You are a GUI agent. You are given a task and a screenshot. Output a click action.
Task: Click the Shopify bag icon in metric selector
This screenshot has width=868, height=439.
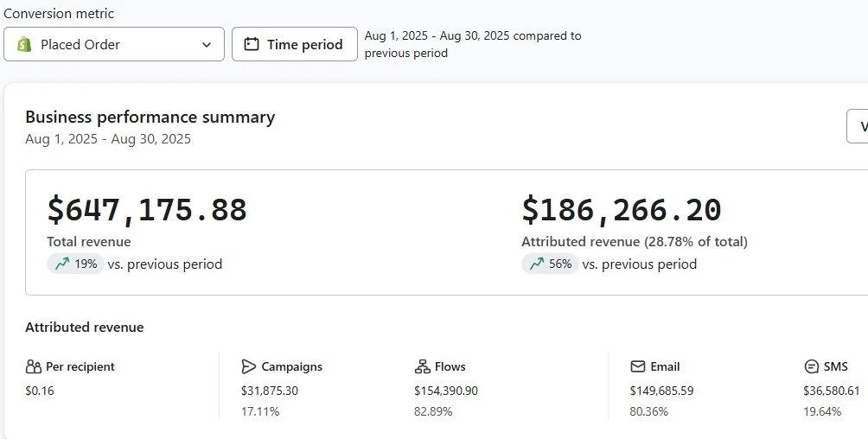pos(24,44)
